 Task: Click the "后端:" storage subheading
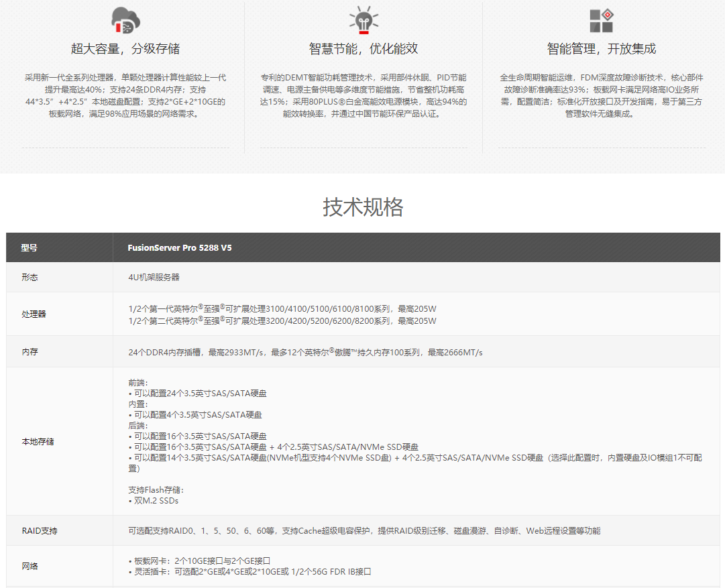137,425
